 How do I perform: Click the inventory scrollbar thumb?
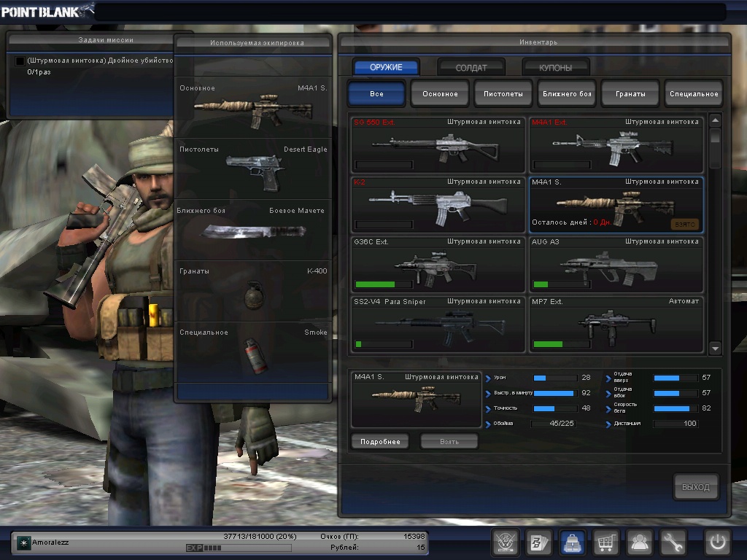pos(715,136)
